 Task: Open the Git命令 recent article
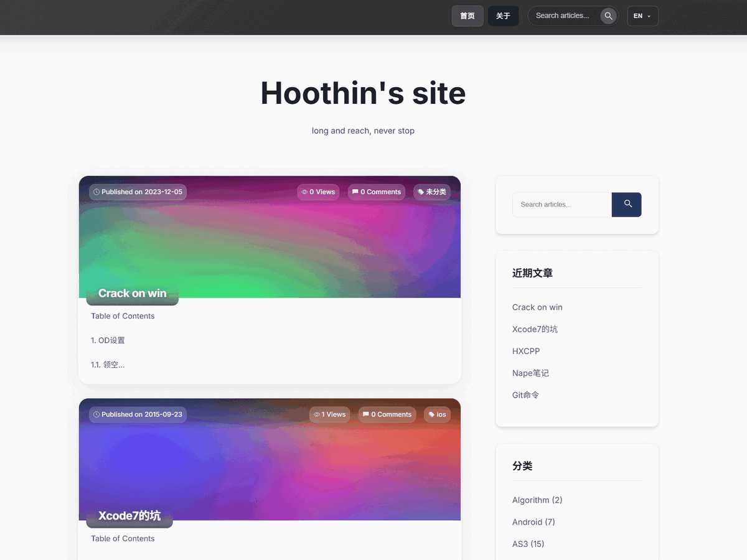(x=525, y=394)
